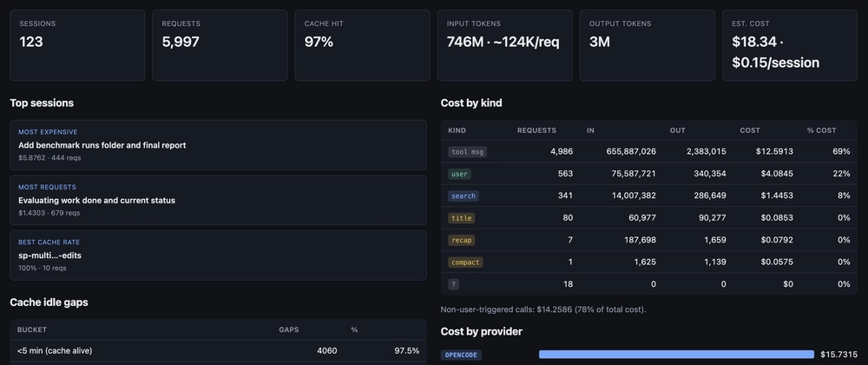
Task: Sort by the IN column header
Action: click(x=590, y=130)
